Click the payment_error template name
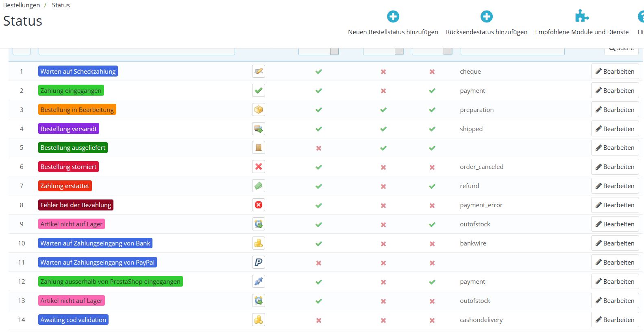 (x=481, y=205)
